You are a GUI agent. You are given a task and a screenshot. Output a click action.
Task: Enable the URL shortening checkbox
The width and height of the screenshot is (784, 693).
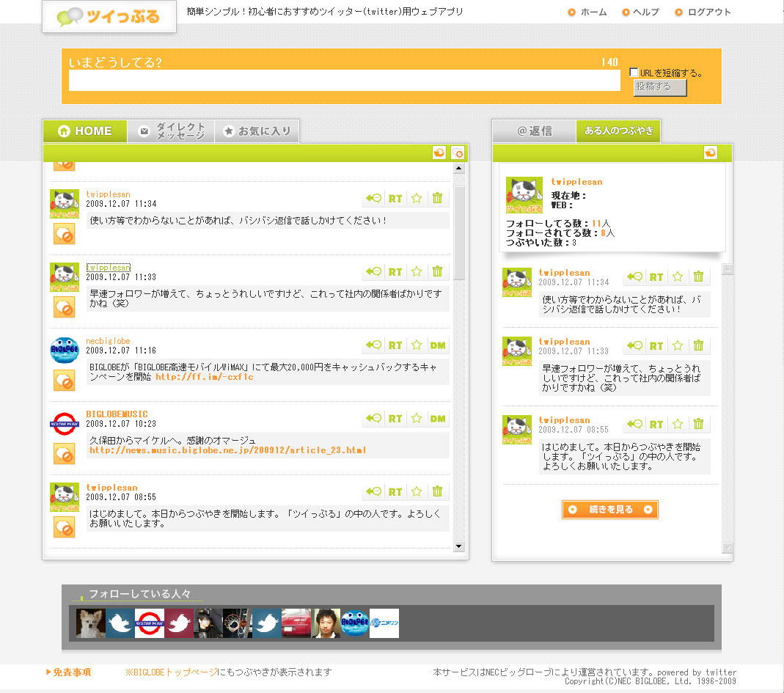click(634, 73)
